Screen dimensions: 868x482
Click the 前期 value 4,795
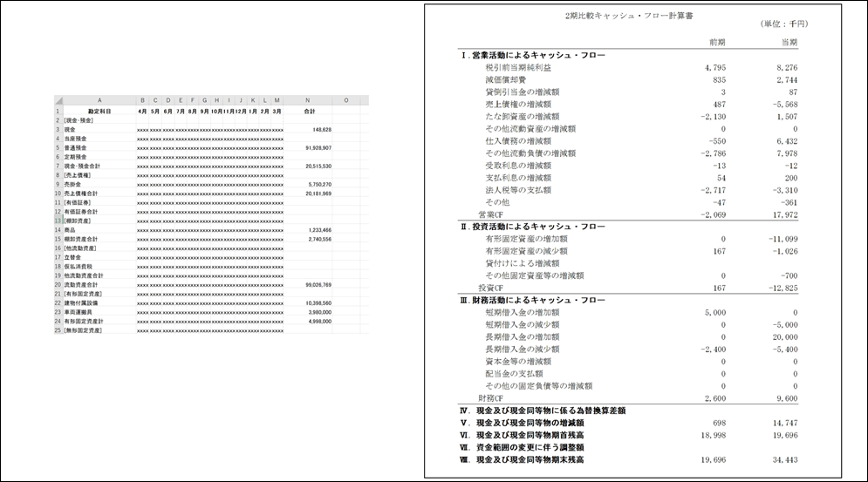[715, 67]
